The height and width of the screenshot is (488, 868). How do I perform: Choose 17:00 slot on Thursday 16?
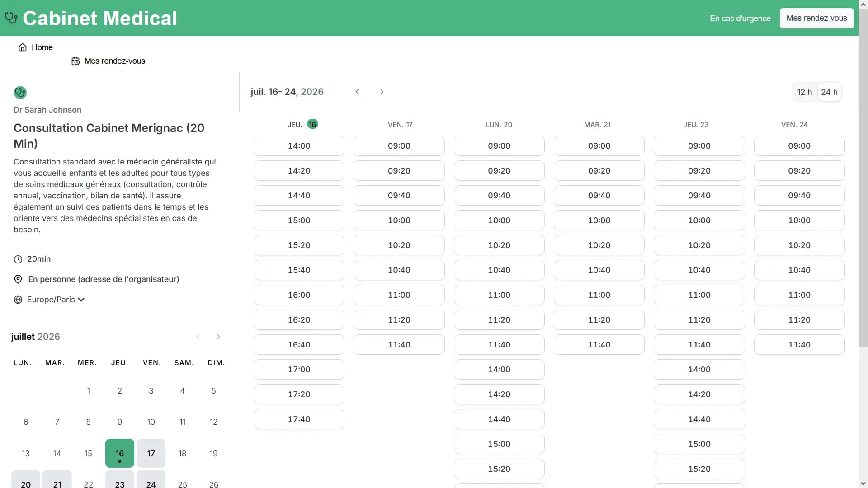pos(299,370)
